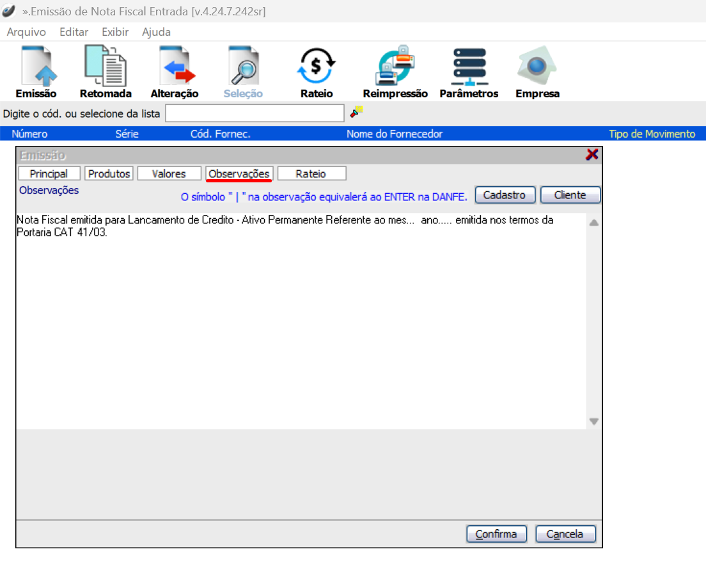Viewport: 706px width, 588px height.
Task: Click the Confirma button
Action: click(x=496, y=534)
